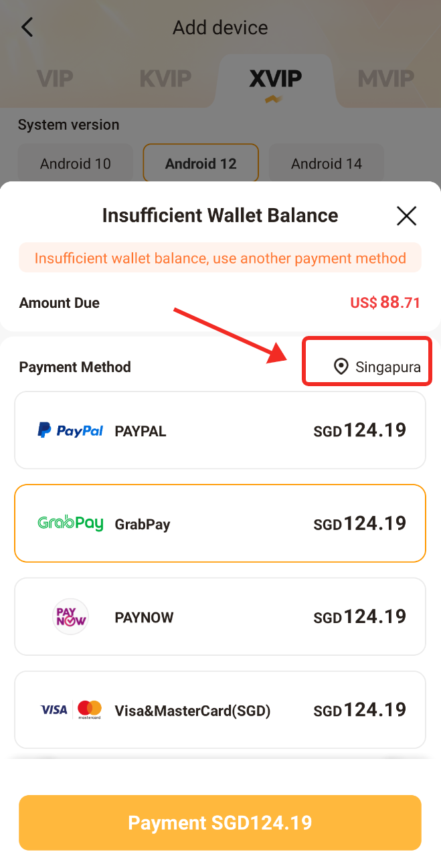Tap the back arrow icon
This screenshot has width=441, height=868.
coord(27,27)
